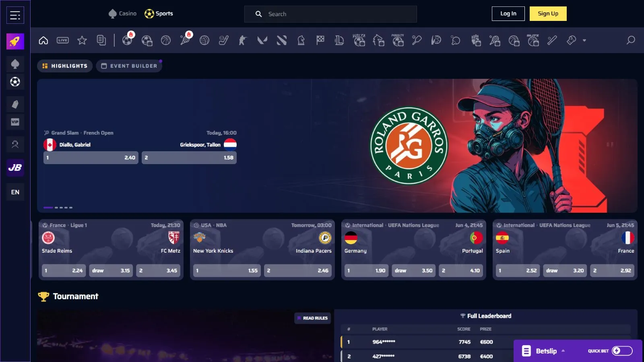This screenshot has width=644, height=362.
Task: Open the EN language selector
Action: click(x=15, y=192)
